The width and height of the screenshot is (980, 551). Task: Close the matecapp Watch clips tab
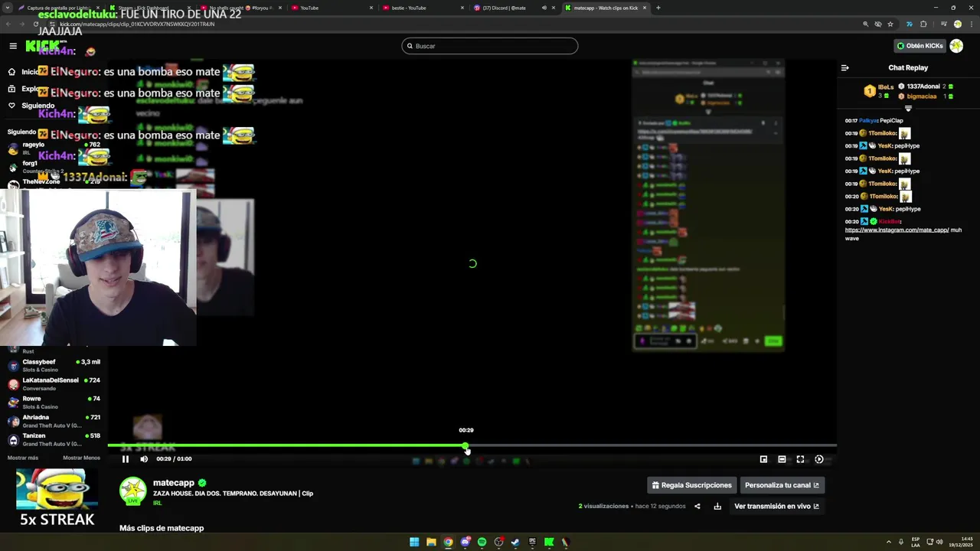[x=645, y=8]
